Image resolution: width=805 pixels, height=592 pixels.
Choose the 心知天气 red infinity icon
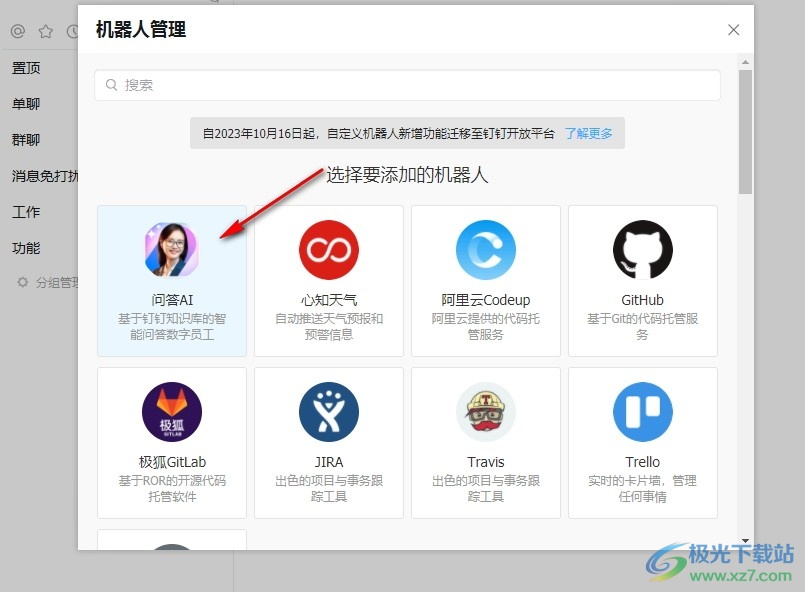(x=329, y=250)
